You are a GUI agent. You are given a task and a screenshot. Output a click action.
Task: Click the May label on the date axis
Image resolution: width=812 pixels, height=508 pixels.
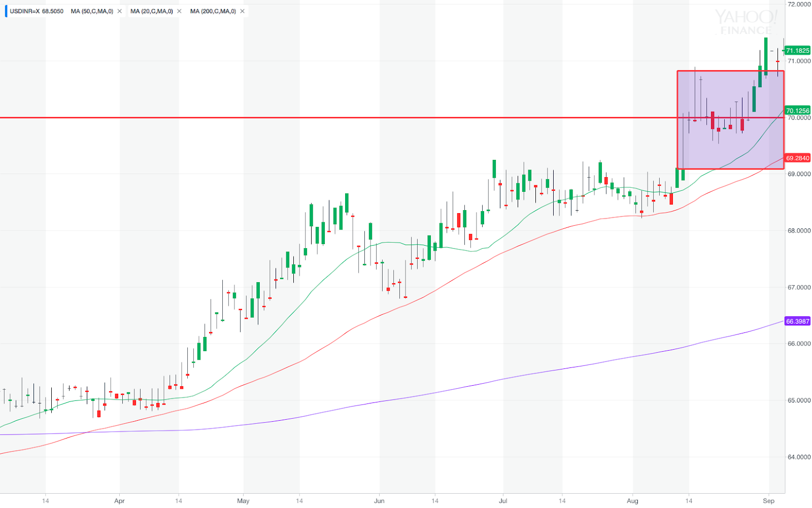(x=243, y=501)
